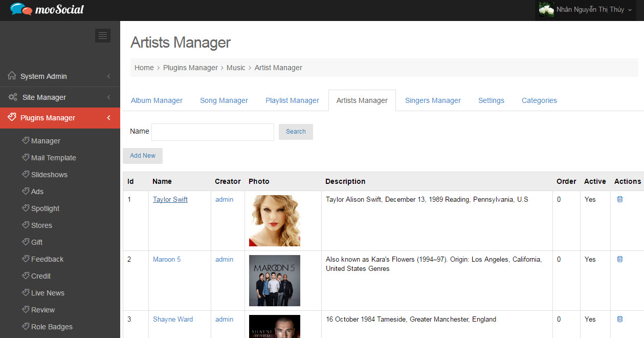Click the admin creator link for Shayne Ward
644x338 pixels.
(x=224, y=319)
